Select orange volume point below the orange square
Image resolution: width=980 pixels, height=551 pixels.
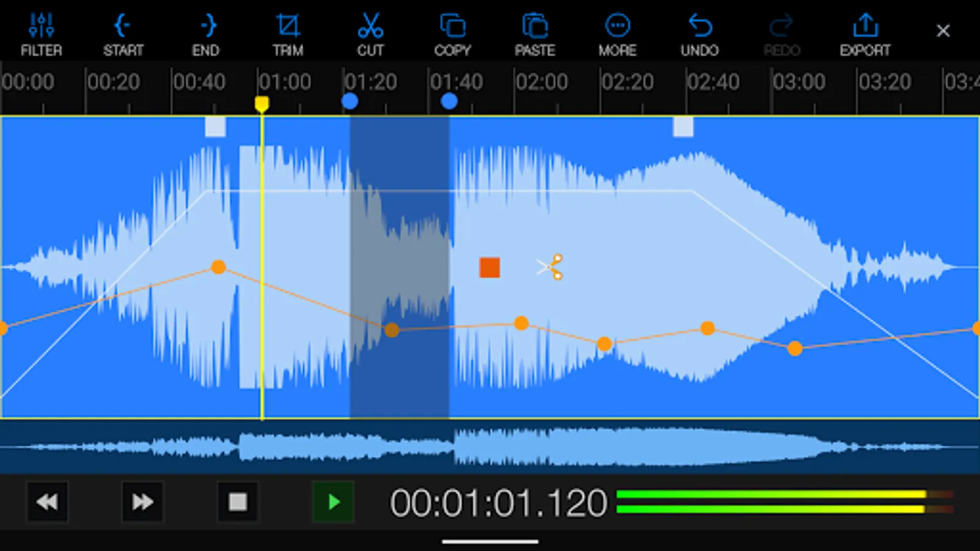521,323
